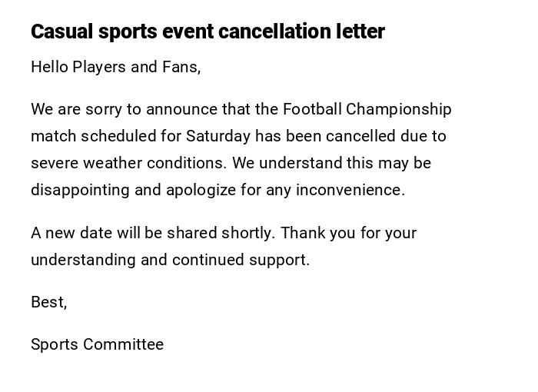Viewport: 538px width, 392px height.
Task: Click the word 'Players' in the greeting
Action: pos(99,67)
